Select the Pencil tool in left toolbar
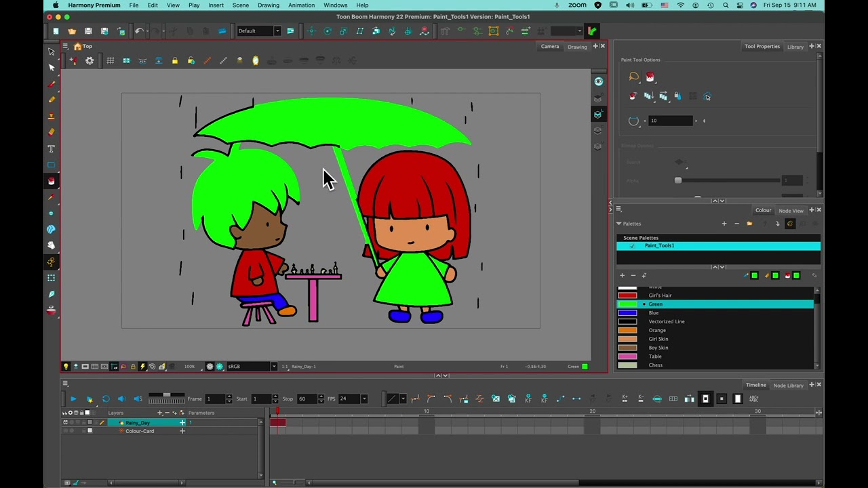868x488 pixels. pos(52,100)
